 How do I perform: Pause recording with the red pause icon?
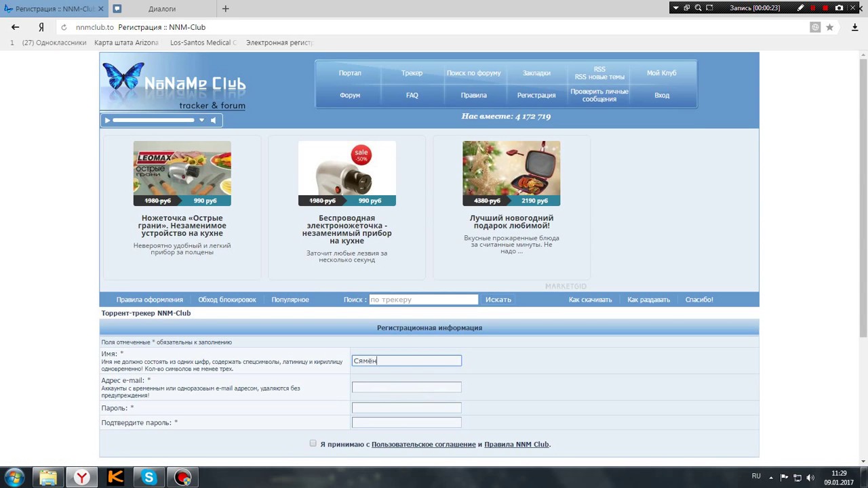tap(813, 8)
